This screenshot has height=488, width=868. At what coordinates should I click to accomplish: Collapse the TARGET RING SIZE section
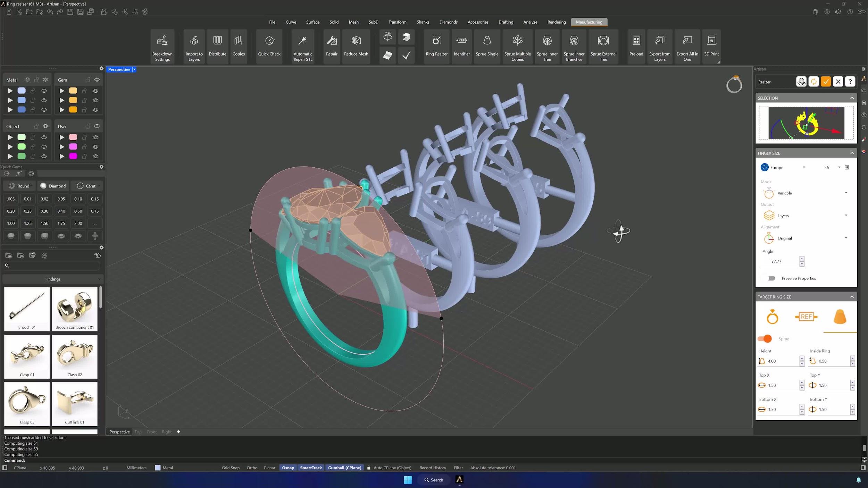click(x=852, y=297)
